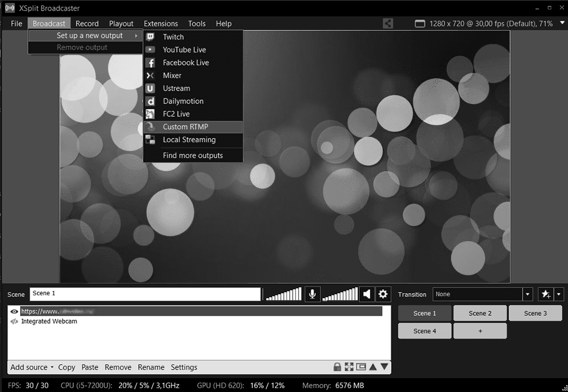Open audio settings gear icon
568x392 pixels.
(383, 294)
